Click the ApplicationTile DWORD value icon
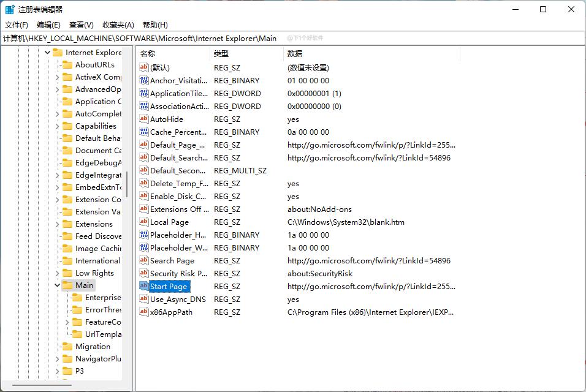 point(144,93)
